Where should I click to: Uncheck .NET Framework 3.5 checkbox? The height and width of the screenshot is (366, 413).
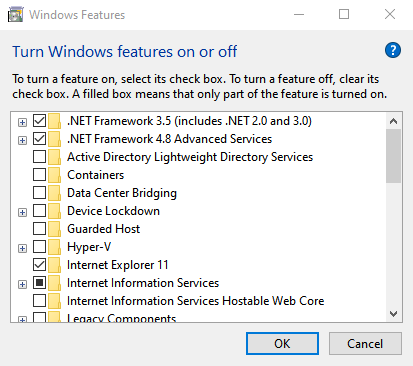[x=39, y=121]
